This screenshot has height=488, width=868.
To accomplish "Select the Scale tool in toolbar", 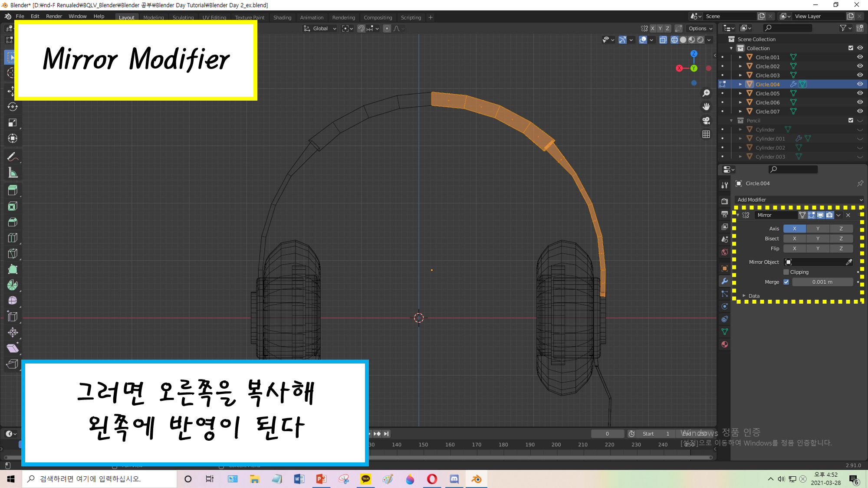I will [x=12, y=123].
